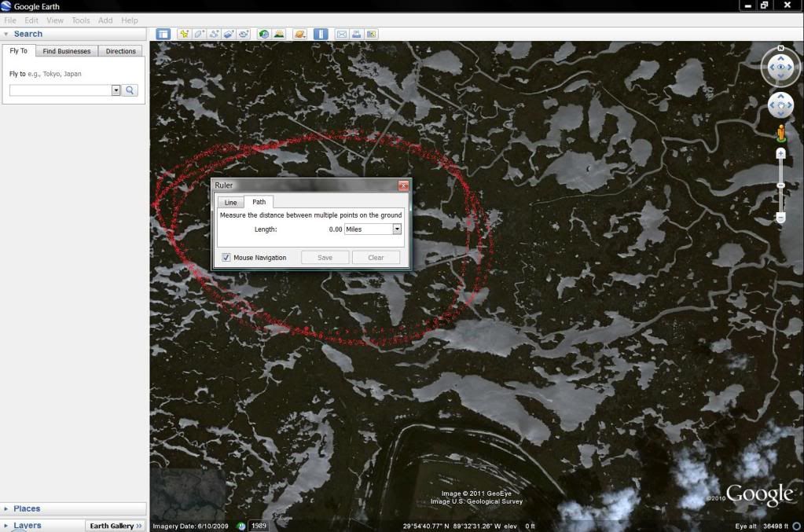The width and height of the screenshot is (804, 532).
Task: Add a path from the toolbar
Action: pyautogui.click(x=214, y=34)
